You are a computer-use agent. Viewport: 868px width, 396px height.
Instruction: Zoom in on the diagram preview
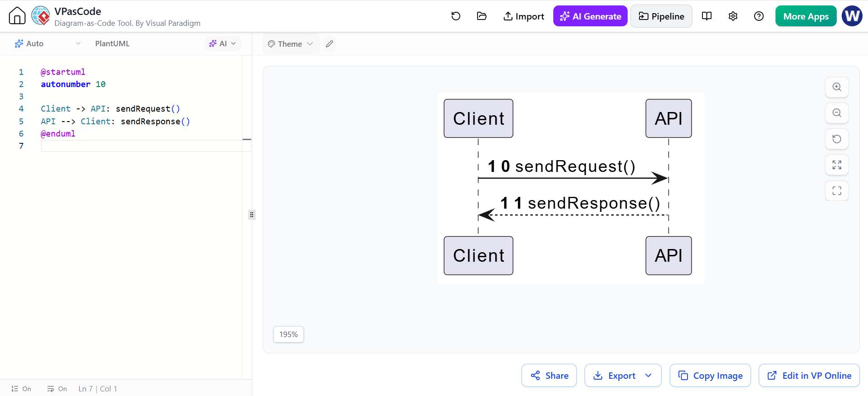pos(837,87)
